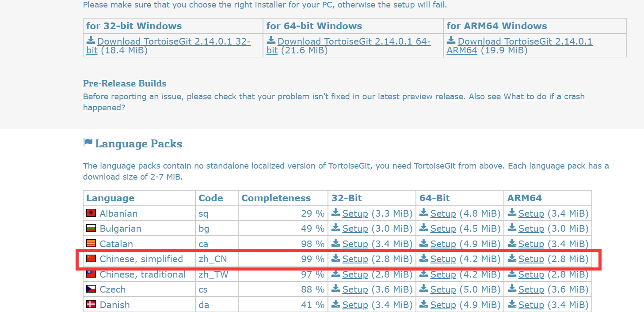Download Czech 32-Bit language pack Setup
Viewport: 644px width, 312px height.
pos(355,289)
